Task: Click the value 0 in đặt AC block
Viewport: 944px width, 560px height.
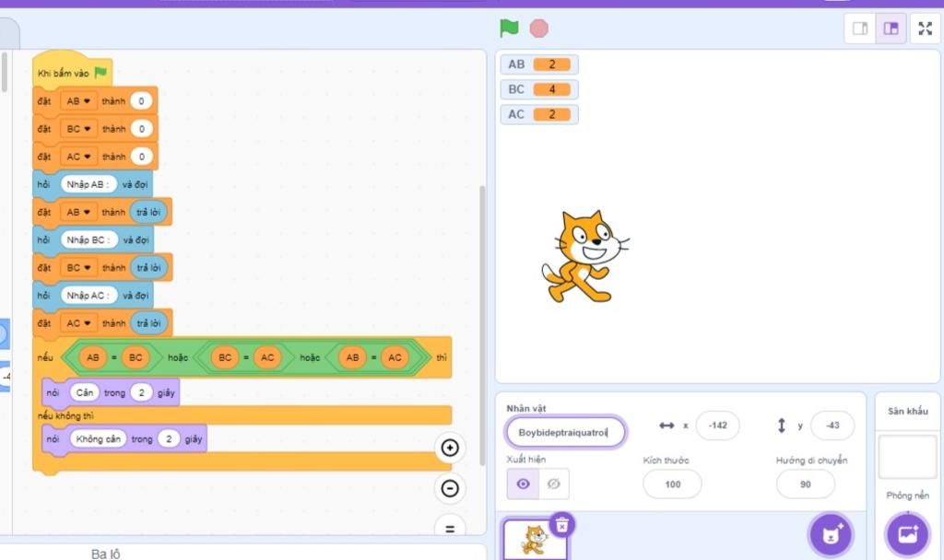Action: point(142,157)
